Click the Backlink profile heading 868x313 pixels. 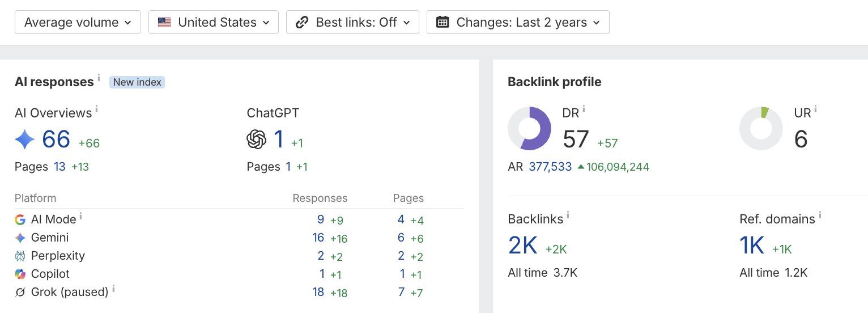coord(554,82)
